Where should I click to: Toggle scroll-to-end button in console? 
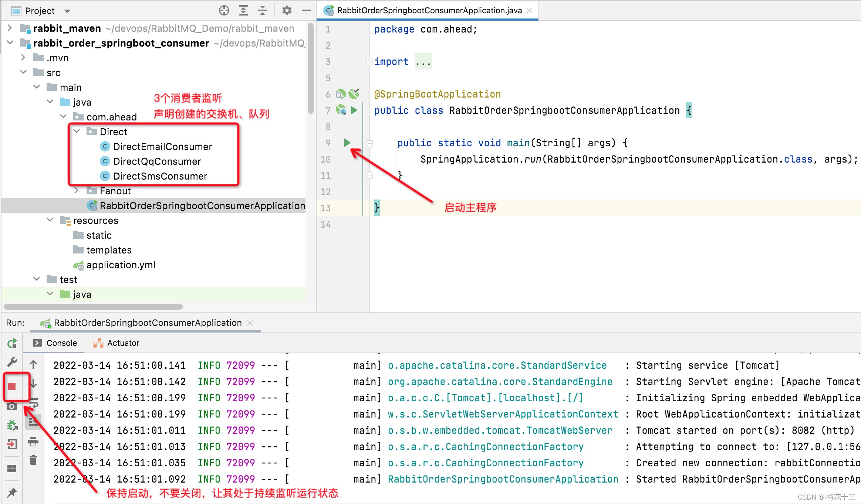tap(33, 421)
